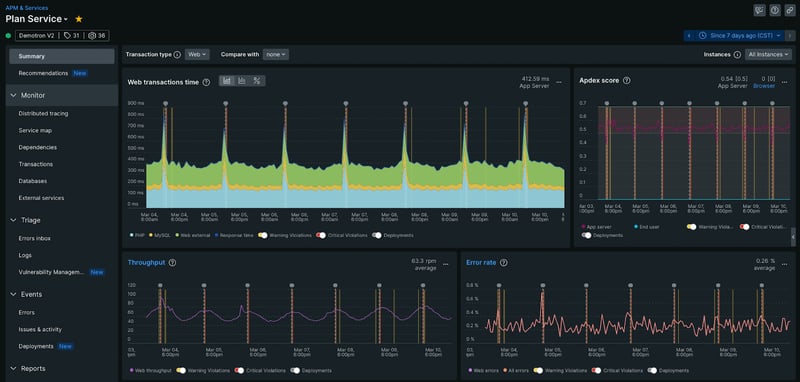
Task: Open Service map page
Action: [x=35, y=131]
